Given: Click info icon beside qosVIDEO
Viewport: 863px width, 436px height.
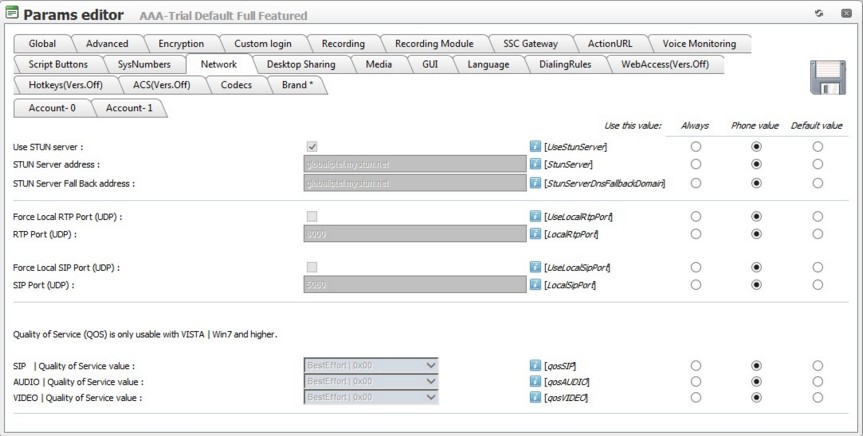Looking at the screenshot, I should click(535, 398).
